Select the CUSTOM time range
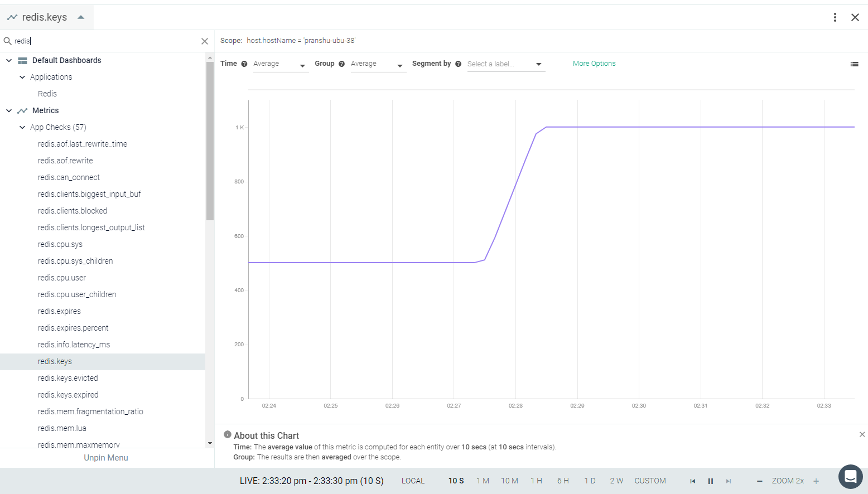This screenshot has width=868, height=494. pyautogui.click(x=650, y=481)
